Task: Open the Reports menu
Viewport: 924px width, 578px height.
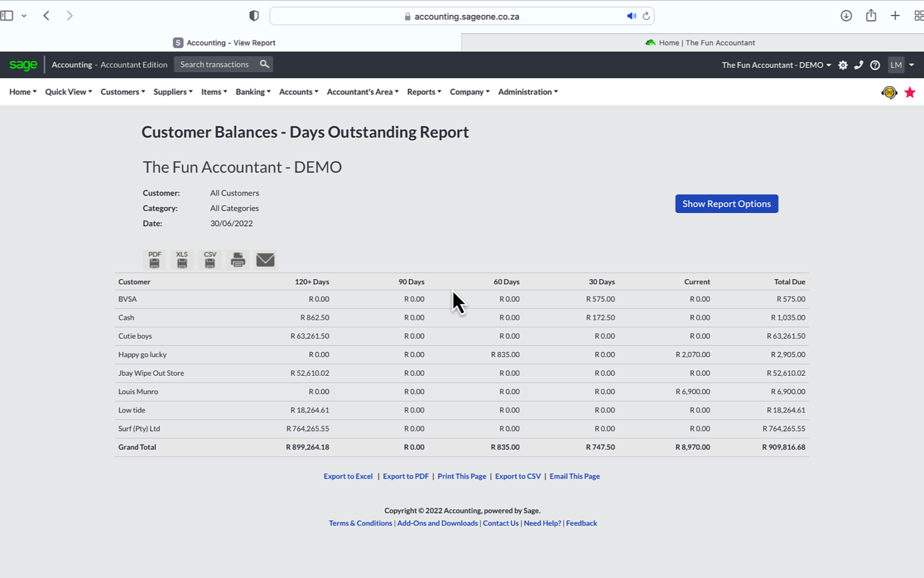Action: pos(423,92)
